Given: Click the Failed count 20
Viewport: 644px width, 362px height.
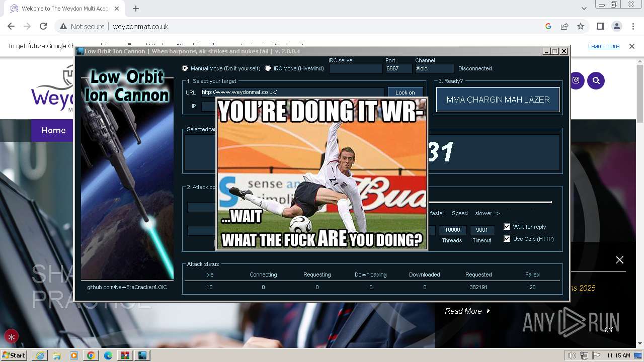Looking at the screenshot, I should point(532,287).
